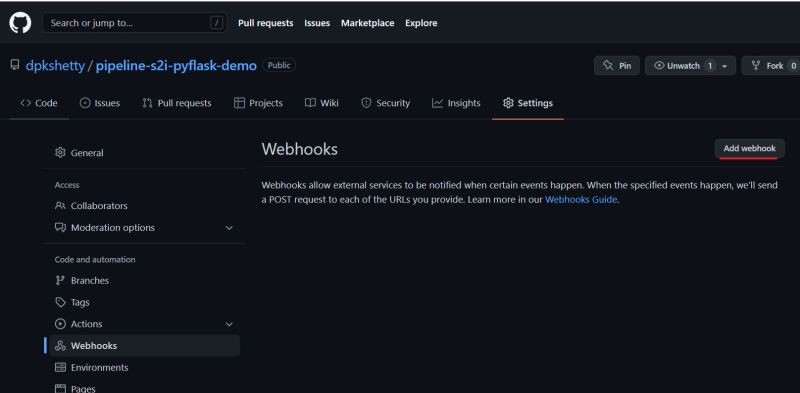Switch to the Code tab

click(39, 103)
